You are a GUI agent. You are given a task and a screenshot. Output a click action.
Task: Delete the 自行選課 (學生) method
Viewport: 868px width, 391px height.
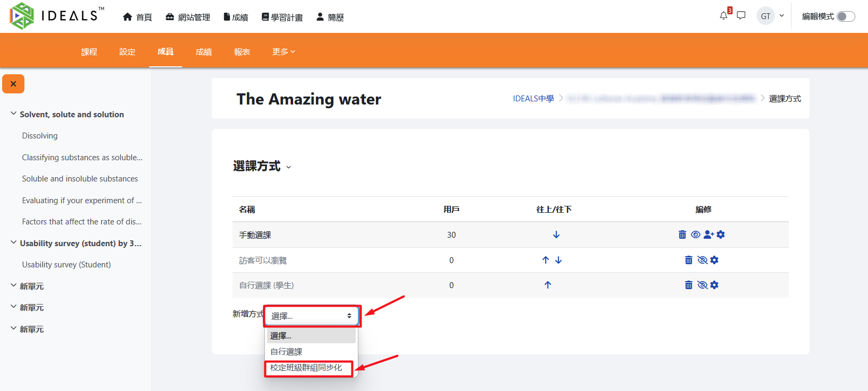click(x=689, y=285)
